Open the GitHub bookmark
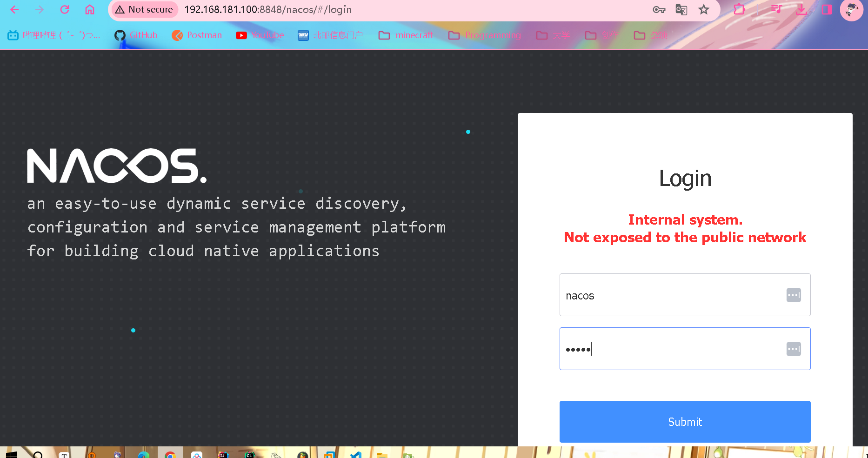Viewport: 868px width, 458px height. (136, 35)
